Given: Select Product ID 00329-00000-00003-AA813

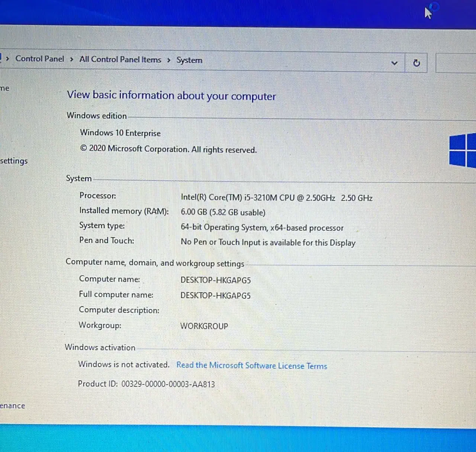Looking at the screenshot, I should coord(147,384).
